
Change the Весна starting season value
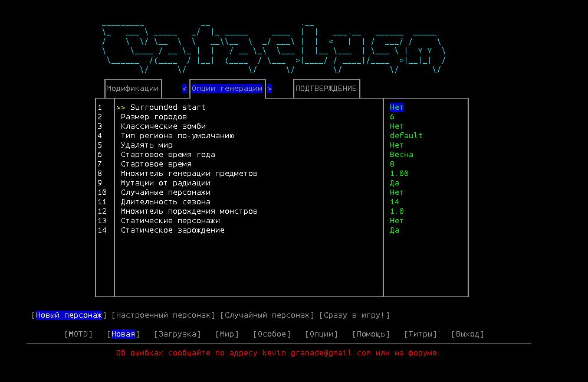click(x=402, y=154)
